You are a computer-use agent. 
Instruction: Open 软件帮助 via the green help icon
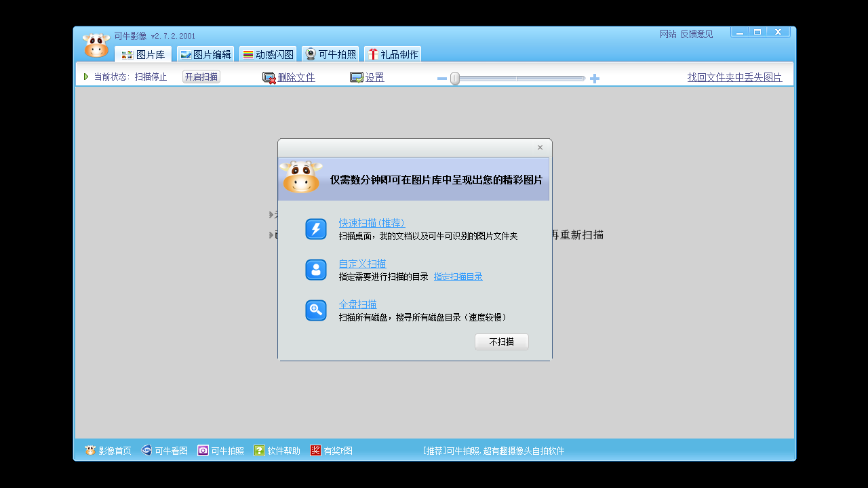(x=258, y=449)
